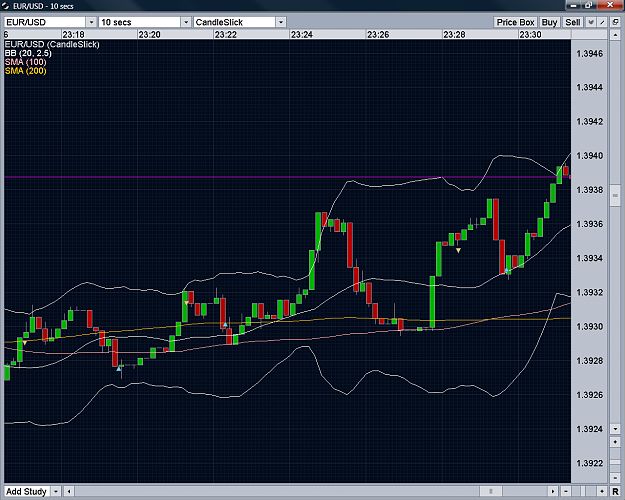Click the 1.3944 price axis label
The image size is (625, 500).
tap(590, 87)
